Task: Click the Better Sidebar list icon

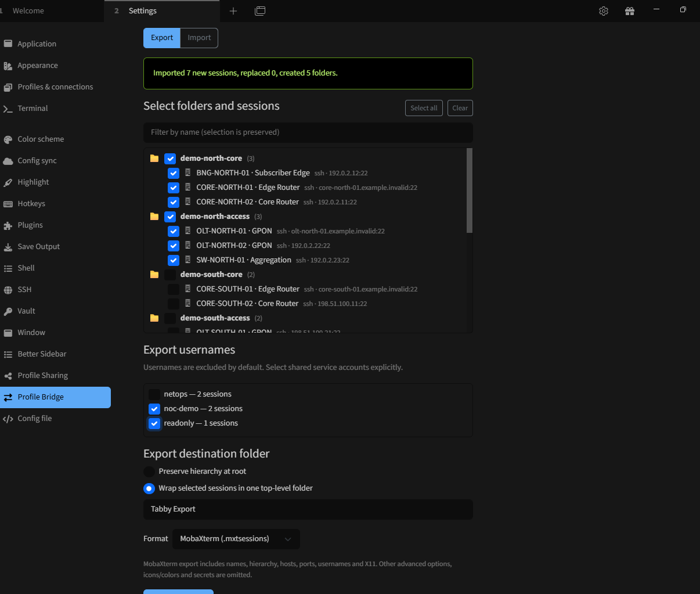Action: coord(8,354)
